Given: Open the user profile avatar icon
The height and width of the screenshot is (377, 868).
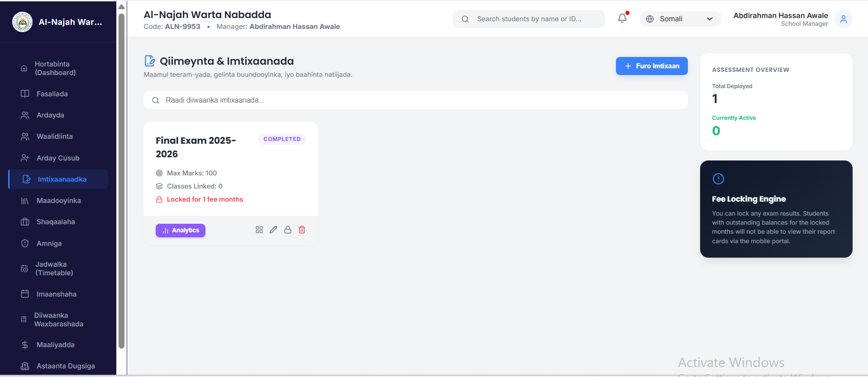Looking at the screenshot, I should click(843, 19).
